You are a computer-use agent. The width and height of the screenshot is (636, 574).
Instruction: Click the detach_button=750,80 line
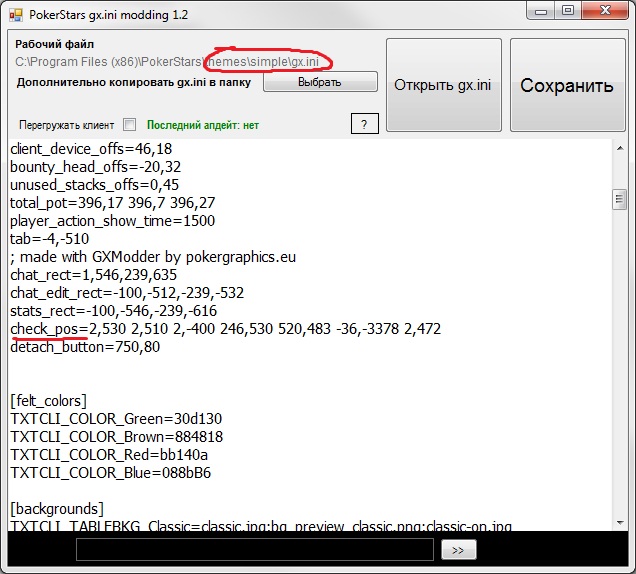pyautogui.click(x=85, y=347)
